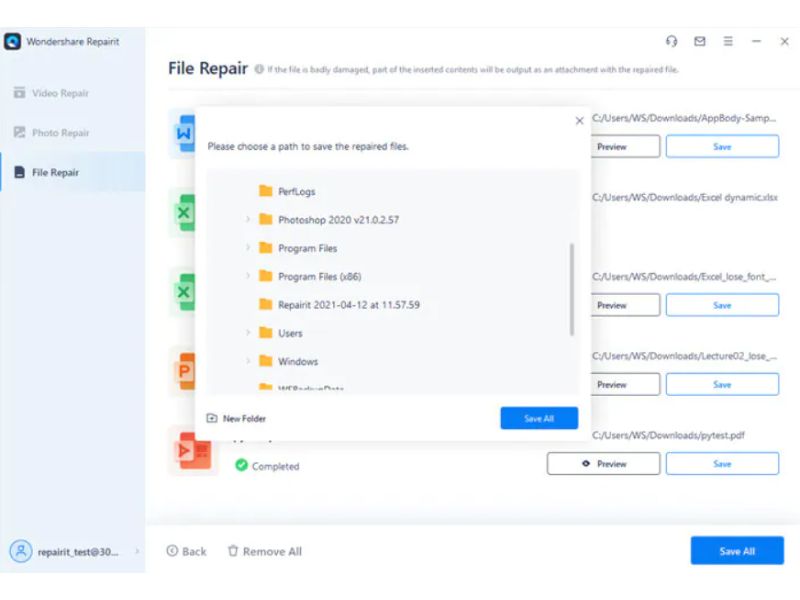
Task: Open the support headset icon
Action: (671, 41)
